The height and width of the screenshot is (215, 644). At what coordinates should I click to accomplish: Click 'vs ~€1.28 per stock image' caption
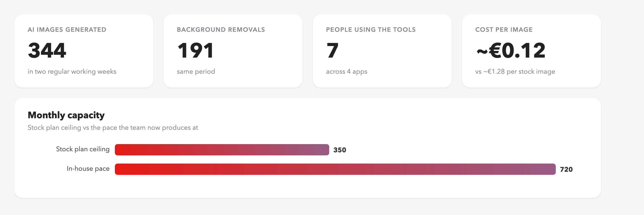515,71
